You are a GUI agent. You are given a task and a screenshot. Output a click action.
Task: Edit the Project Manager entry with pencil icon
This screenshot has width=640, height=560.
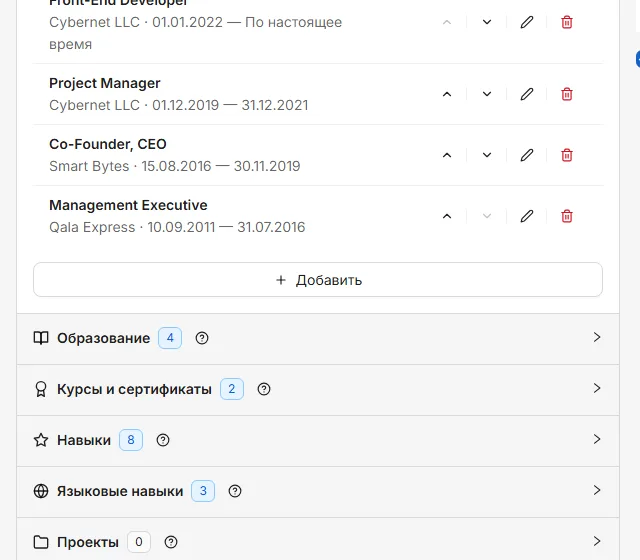pos(527,94)
